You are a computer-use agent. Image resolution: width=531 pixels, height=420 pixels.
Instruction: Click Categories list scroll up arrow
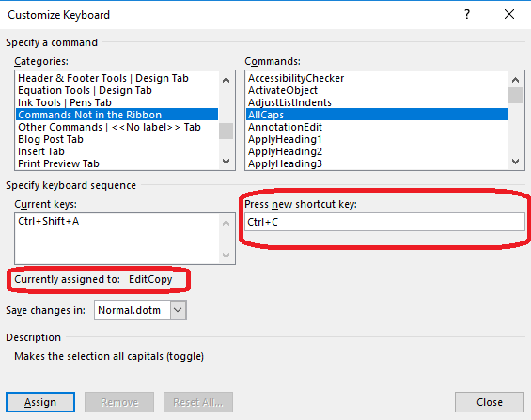226,80
